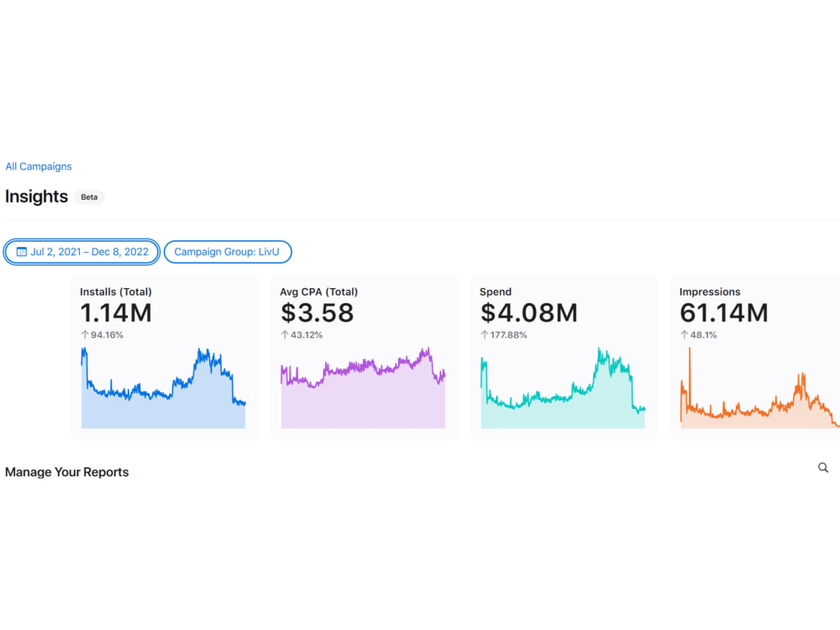Click the $3.58 average CPA value
Viewport: 840px width, 630px height.
coord(318,312)
